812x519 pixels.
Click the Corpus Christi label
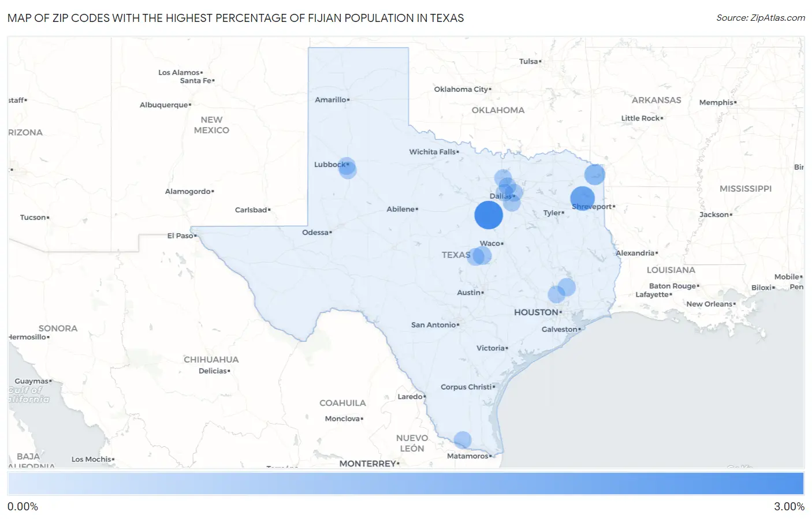pyautogui.click(x=466, y=387)
